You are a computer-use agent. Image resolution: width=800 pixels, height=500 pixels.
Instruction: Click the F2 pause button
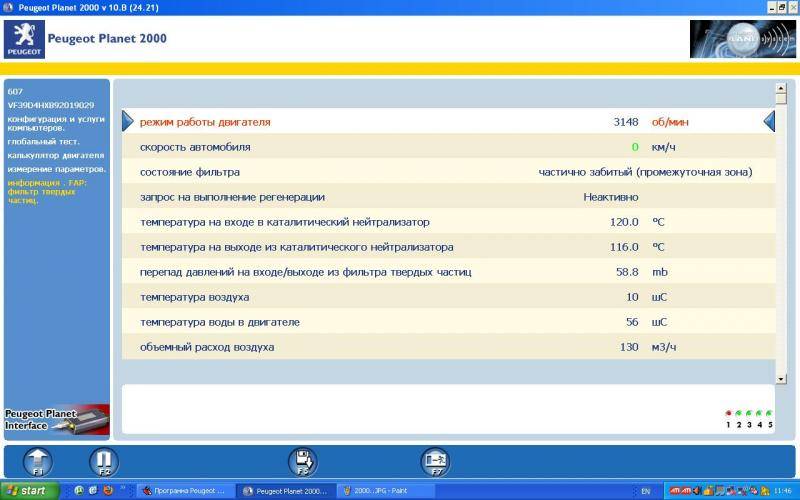point(104,461)
